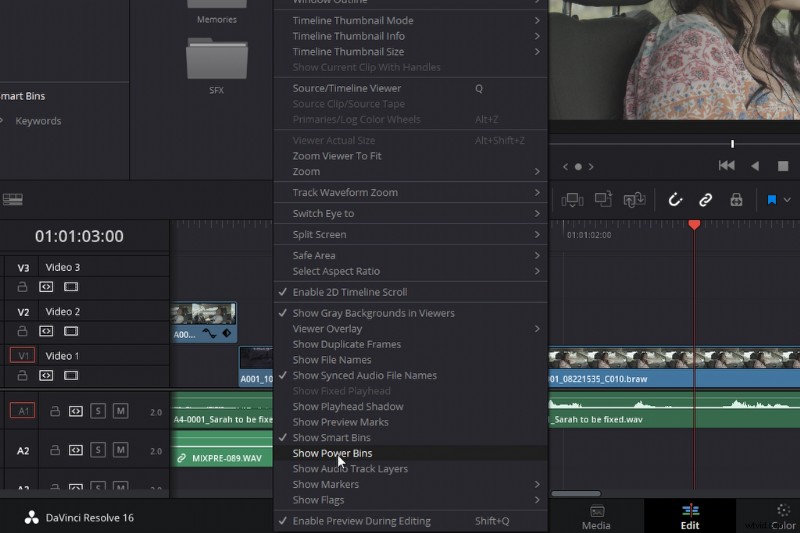Choose Show Playhead Shadow
The height and width of the screenshot is (533, 800).
[411, 407]
